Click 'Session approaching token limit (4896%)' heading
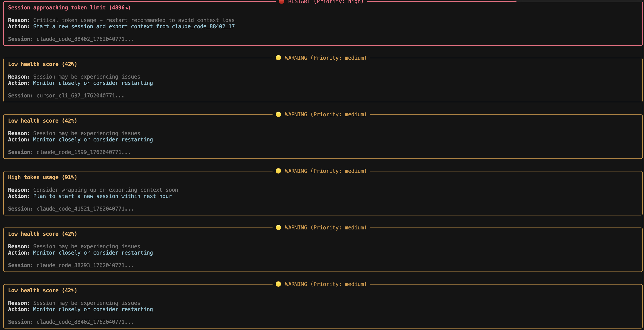This screenshot has width=644, height=330. 69,7
